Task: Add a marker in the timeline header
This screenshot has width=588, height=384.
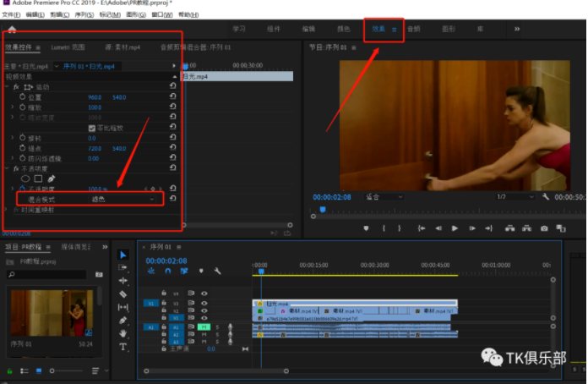Action: tap(201, 271)
